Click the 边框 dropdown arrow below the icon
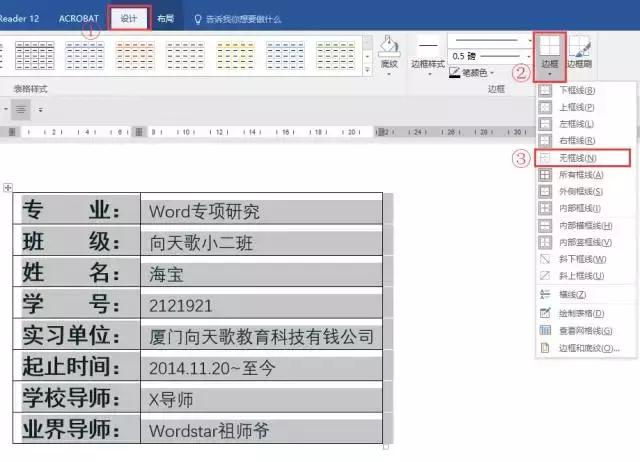640x462 pixels. click(x=550, y=74)
